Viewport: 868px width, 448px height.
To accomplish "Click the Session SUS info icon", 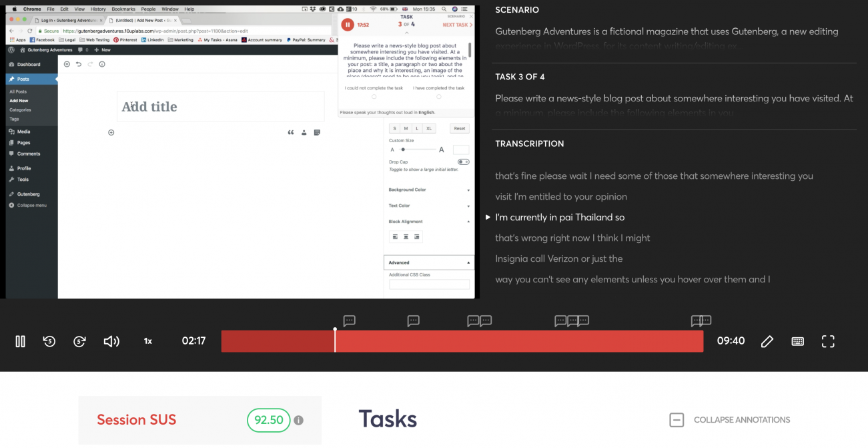I will click(299, 420).
